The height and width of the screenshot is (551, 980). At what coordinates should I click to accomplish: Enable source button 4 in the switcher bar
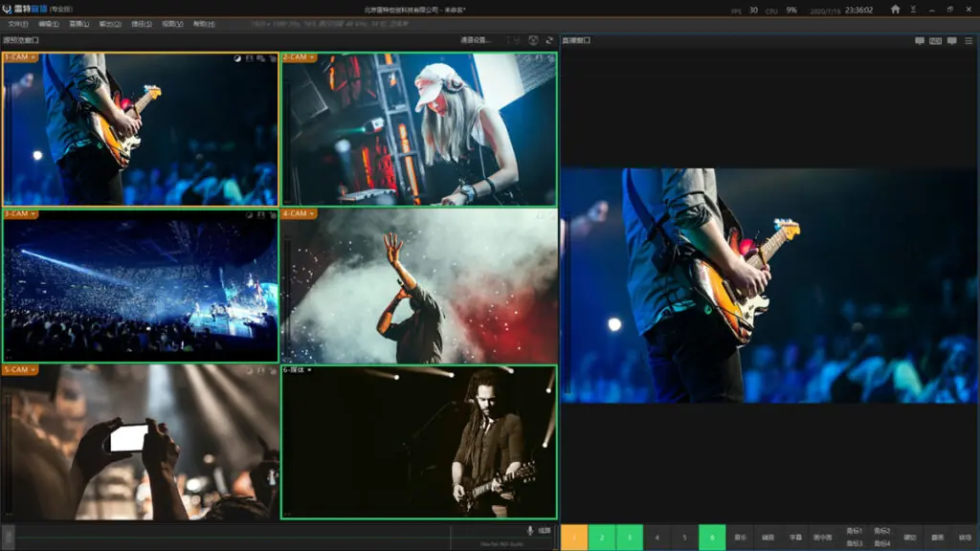[657, 538]
